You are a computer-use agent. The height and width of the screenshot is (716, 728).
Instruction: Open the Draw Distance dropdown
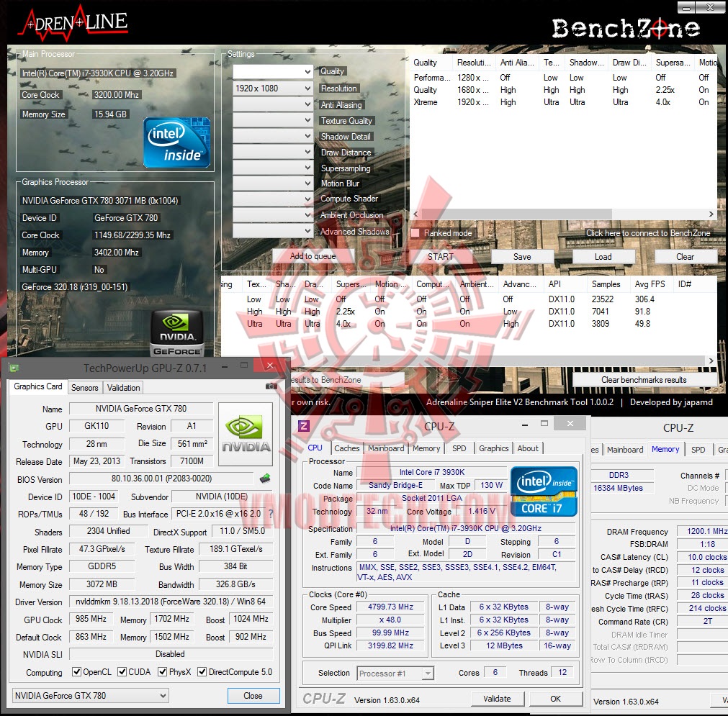(273, 152)
